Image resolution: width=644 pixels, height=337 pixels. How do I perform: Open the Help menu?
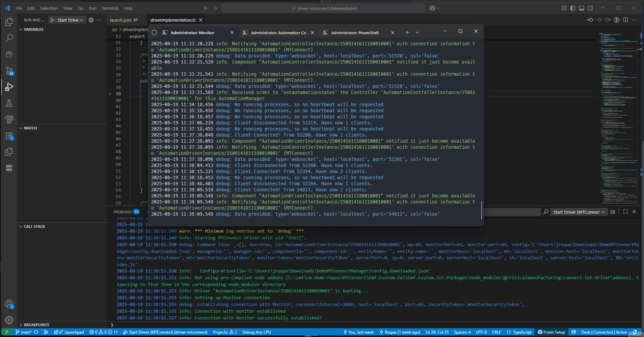(128, 8)
